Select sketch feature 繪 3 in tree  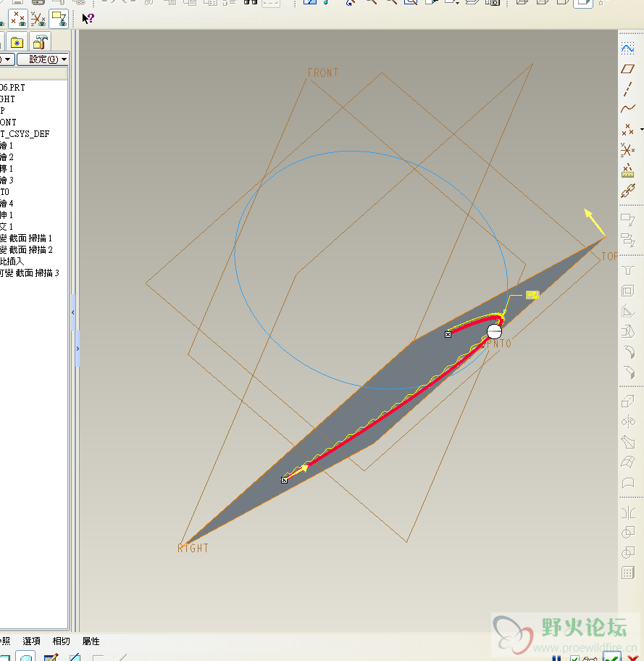tap(7, 180)
